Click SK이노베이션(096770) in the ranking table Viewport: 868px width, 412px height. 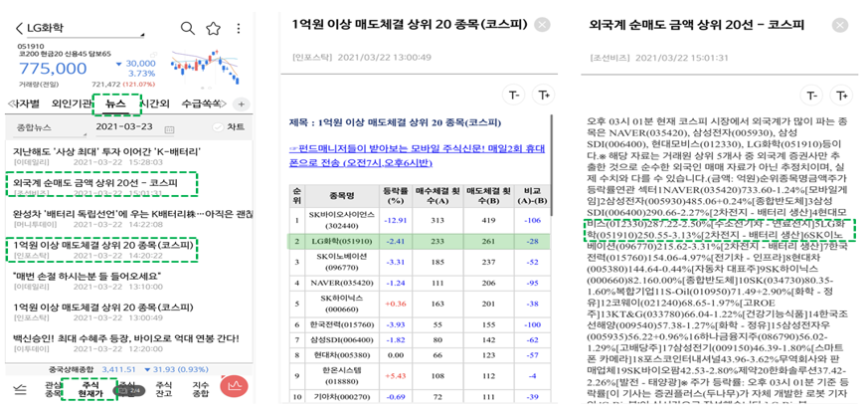[x=340, y=262]
